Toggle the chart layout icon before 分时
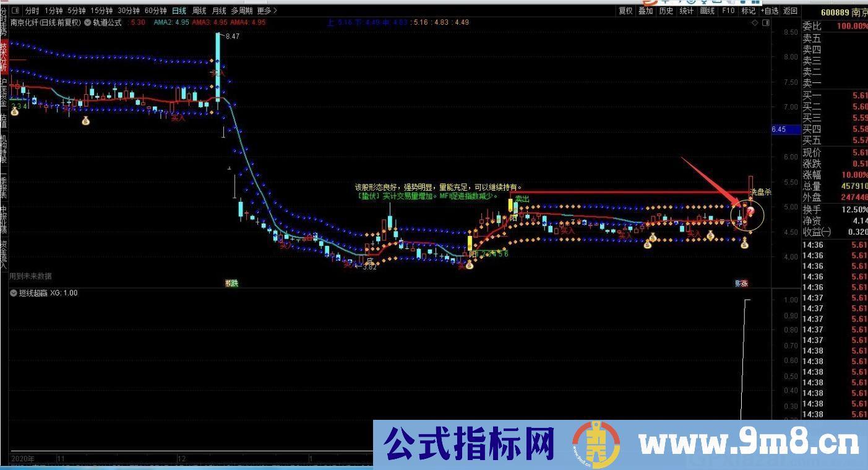The image size is (868, 470). tap(15, 11)
